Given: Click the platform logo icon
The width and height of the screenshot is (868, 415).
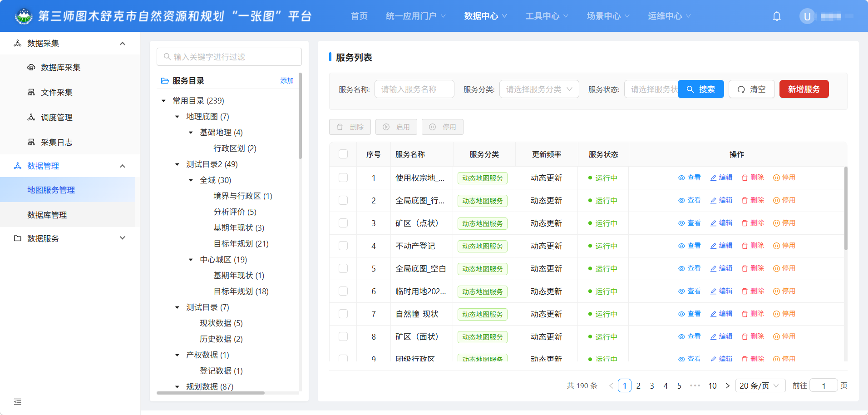Looking at the screenshot, I should point(24,16).
